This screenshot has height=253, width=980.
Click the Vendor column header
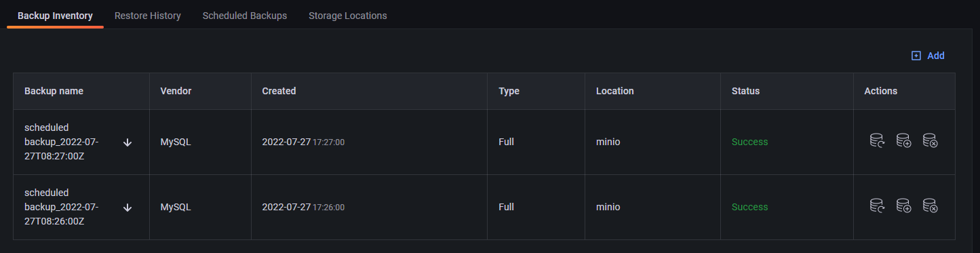pyautogui.click(x=176, y=91)
